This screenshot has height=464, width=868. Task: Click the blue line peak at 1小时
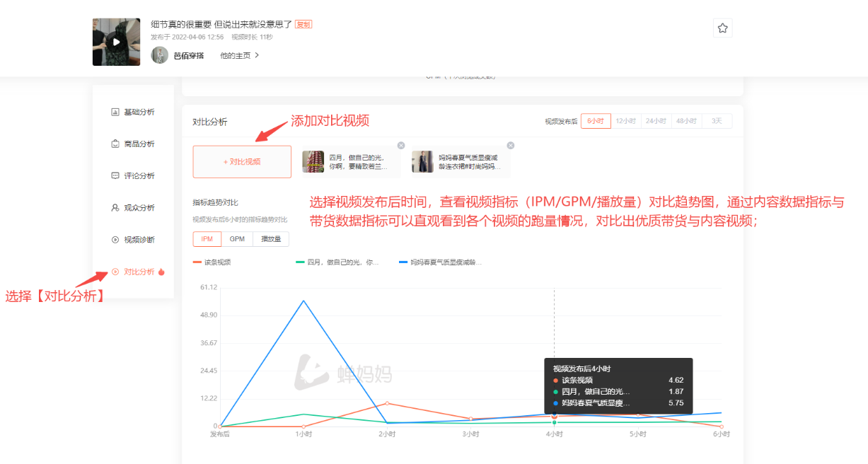[x=303, y=301]
